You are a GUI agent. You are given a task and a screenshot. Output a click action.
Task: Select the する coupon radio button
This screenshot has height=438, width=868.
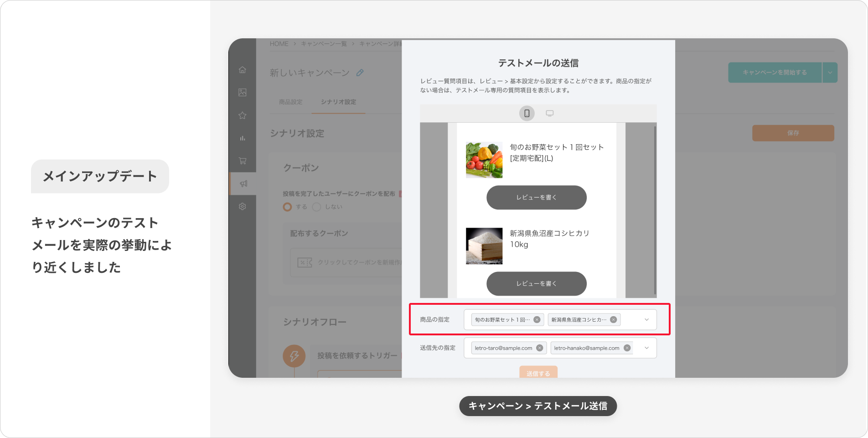click(x=287, y=207)
